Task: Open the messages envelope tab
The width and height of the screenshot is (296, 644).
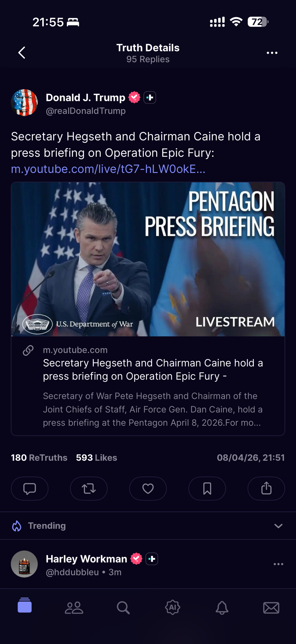Action: click(x=271, y=608)
